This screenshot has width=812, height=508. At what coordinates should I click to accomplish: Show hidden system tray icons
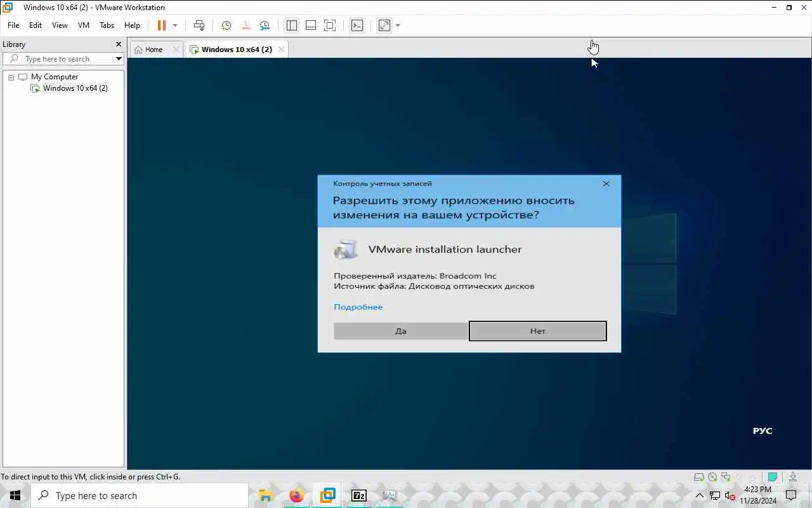(x=700, y=495)
